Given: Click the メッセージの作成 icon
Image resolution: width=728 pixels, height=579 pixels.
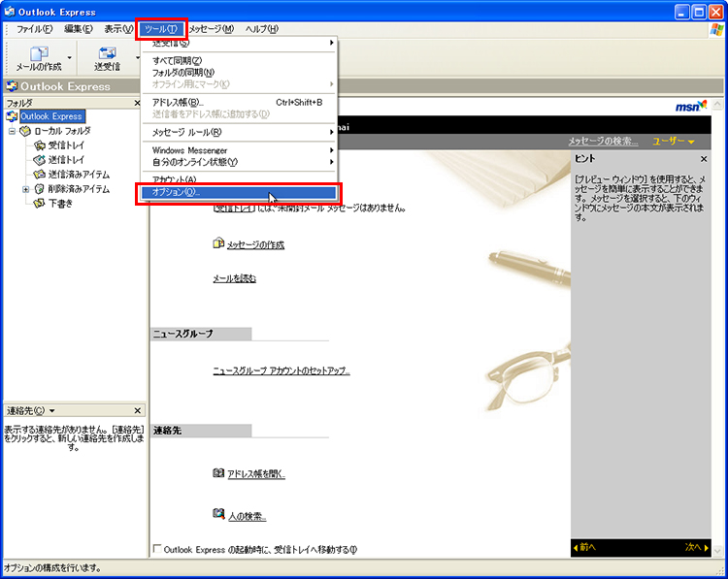Looking at the screenshot, I should click(218, 243).
